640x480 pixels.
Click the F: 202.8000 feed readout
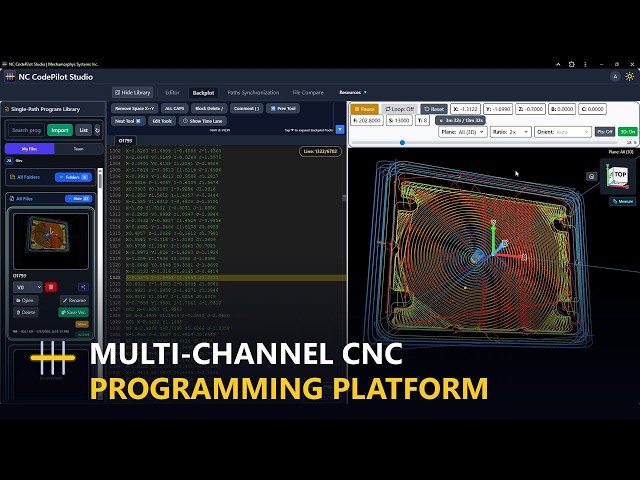(x=367, y=120)
